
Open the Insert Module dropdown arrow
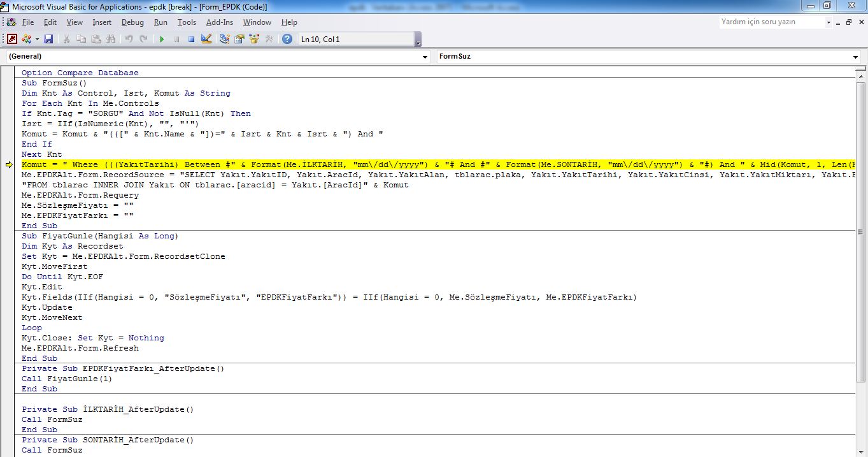pyautogui.click(x=37, y=39)
